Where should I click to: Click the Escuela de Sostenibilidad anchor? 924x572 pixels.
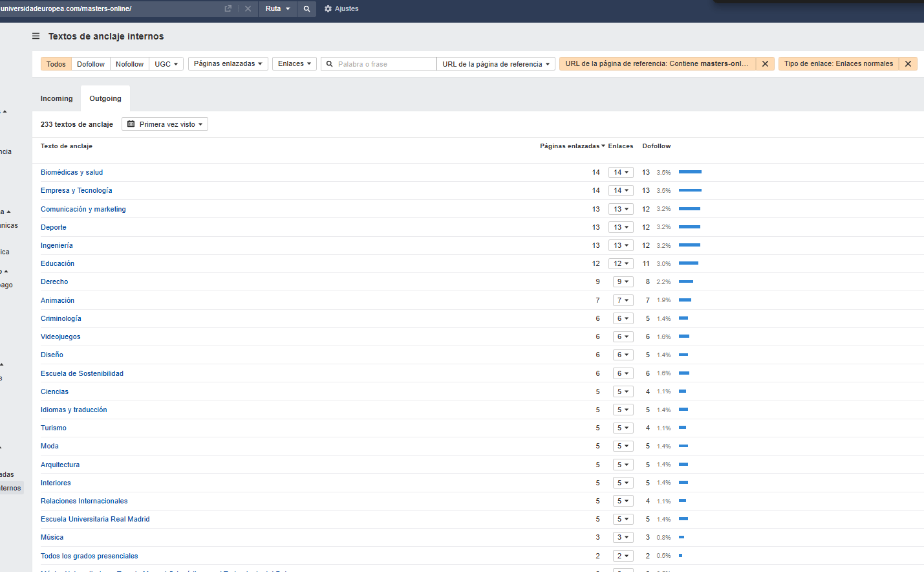tap(82, 373)
